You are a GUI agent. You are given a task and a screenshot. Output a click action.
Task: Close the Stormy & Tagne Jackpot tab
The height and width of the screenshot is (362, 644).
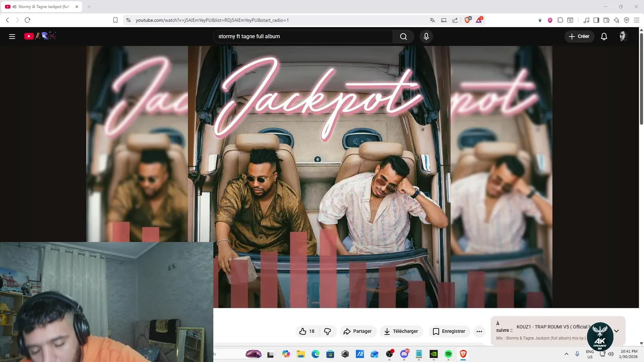77,7
